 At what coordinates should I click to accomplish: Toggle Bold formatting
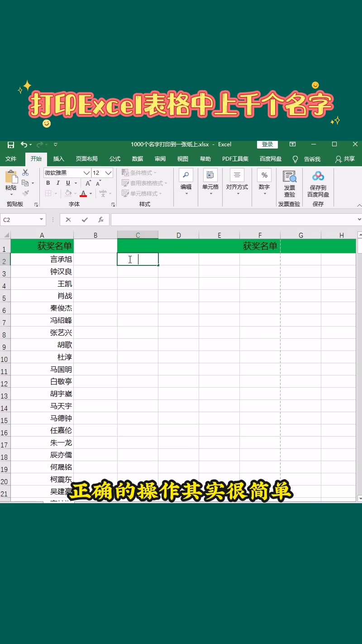pyautogui.click(x=48, y=183)
